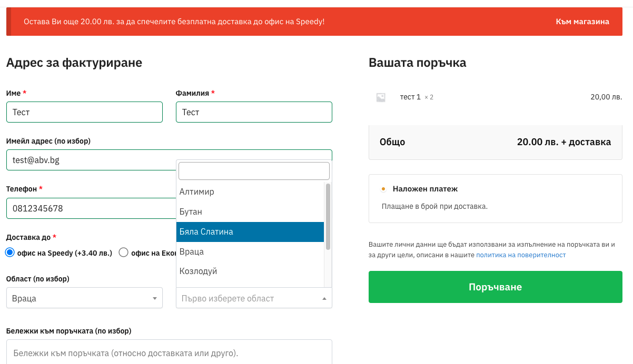Viewport: 633px width, 364px height.
Task: Focus the city search box in dropdown
Action: pyautogui.click(x=254, y=171)
